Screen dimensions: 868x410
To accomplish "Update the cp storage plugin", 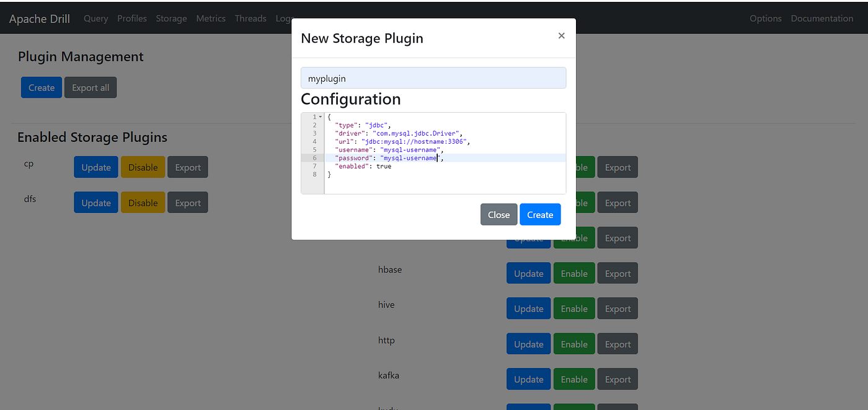I will [x=96, y=167].
